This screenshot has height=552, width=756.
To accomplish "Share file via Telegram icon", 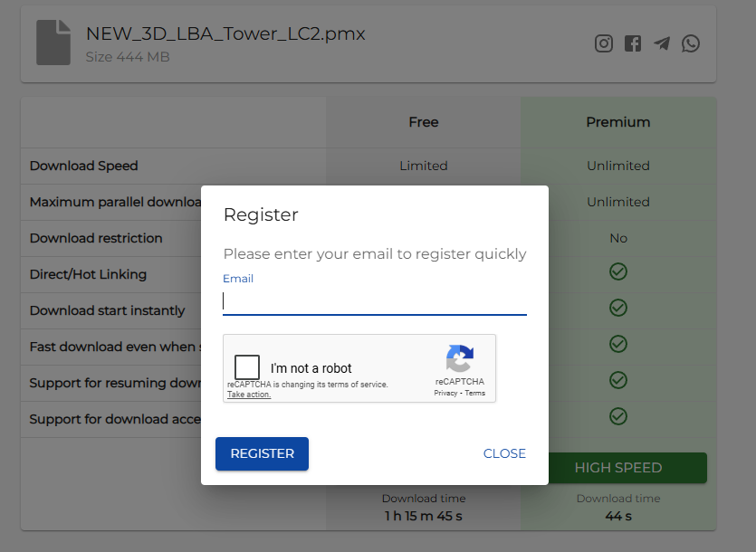I will [x=662, y=43].
